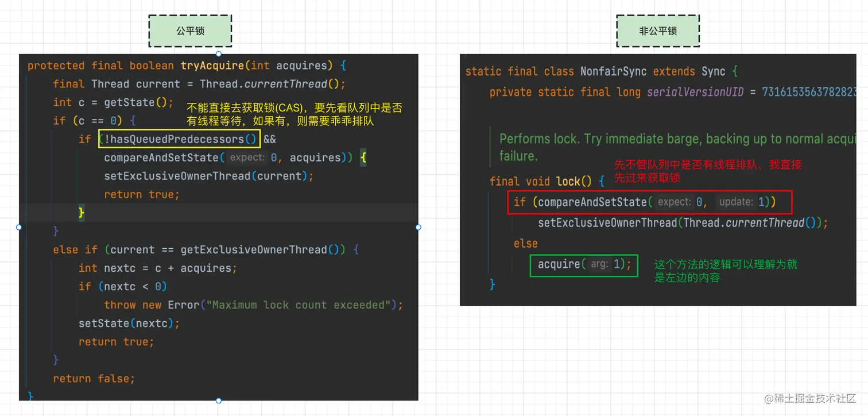The height and width of the screenshot is (416, 868).
Task: Click the 'acquire(arg: 1);' call
Action: tap(584, 264)
